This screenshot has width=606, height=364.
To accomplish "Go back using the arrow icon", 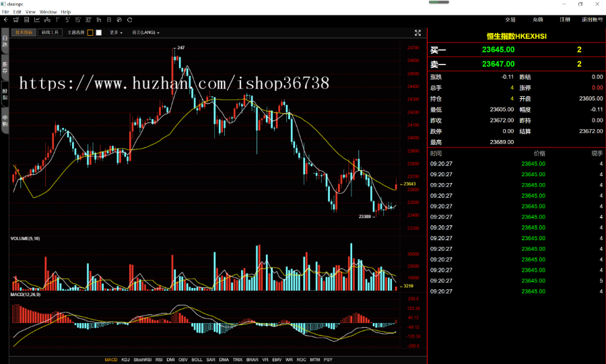I will 6,20.
